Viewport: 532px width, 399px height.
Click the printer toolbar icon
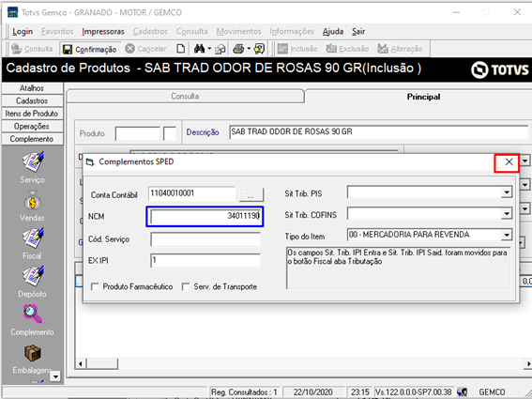tap(238, 49)
